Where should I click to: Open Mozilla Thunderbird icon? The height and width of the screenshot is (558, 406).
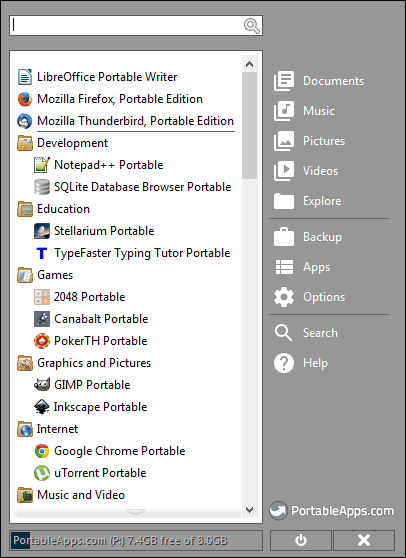coord(25,121)
